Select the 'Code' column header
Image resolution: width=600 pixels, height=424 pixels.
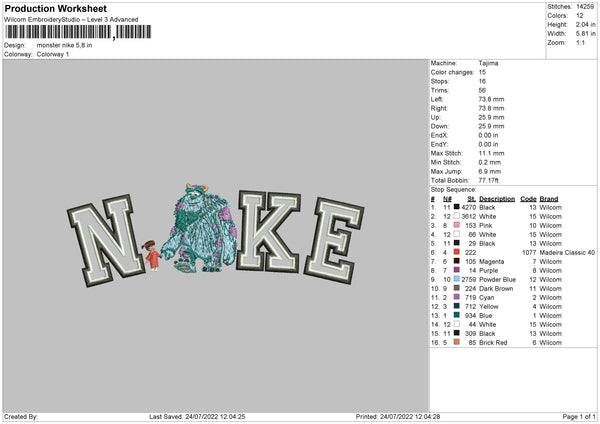(x=528, y=199)
